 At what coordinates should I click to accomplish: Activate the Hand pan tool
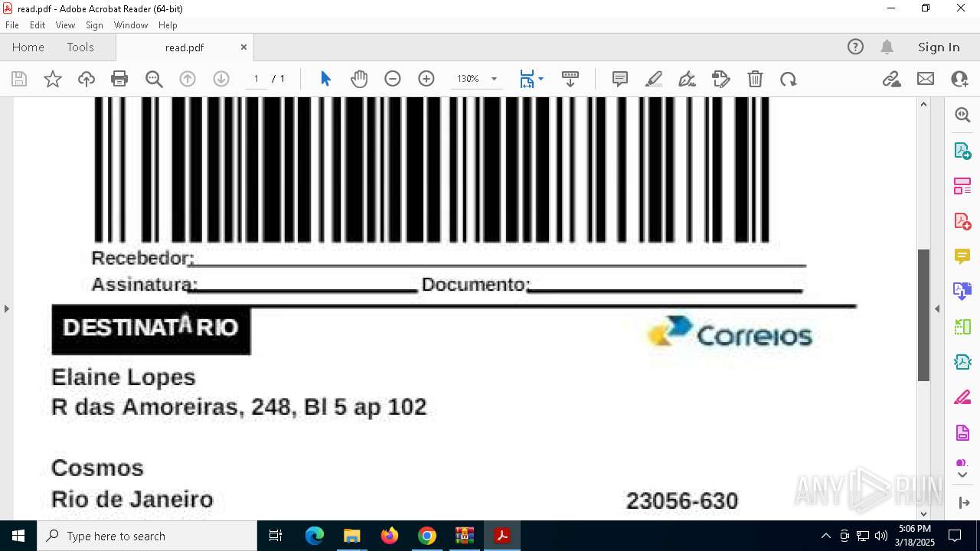359,79
